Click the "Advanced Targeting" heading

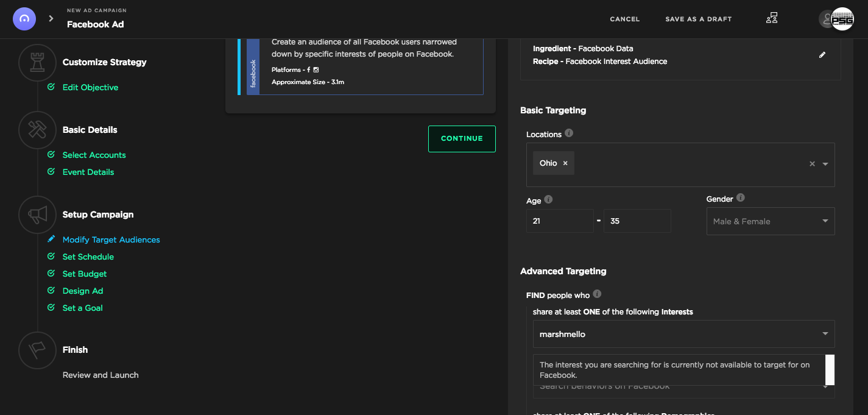(x=563, y=271)
